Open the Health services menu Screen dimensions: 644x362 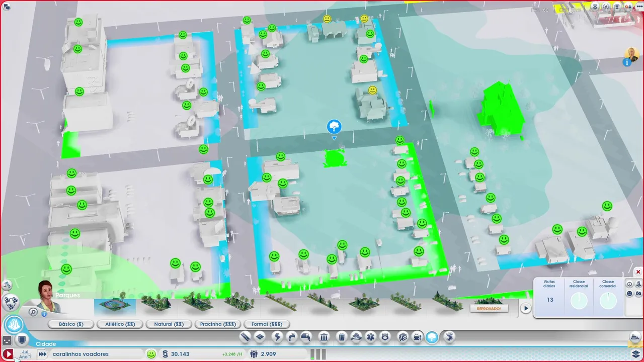(x=371, y=337)
